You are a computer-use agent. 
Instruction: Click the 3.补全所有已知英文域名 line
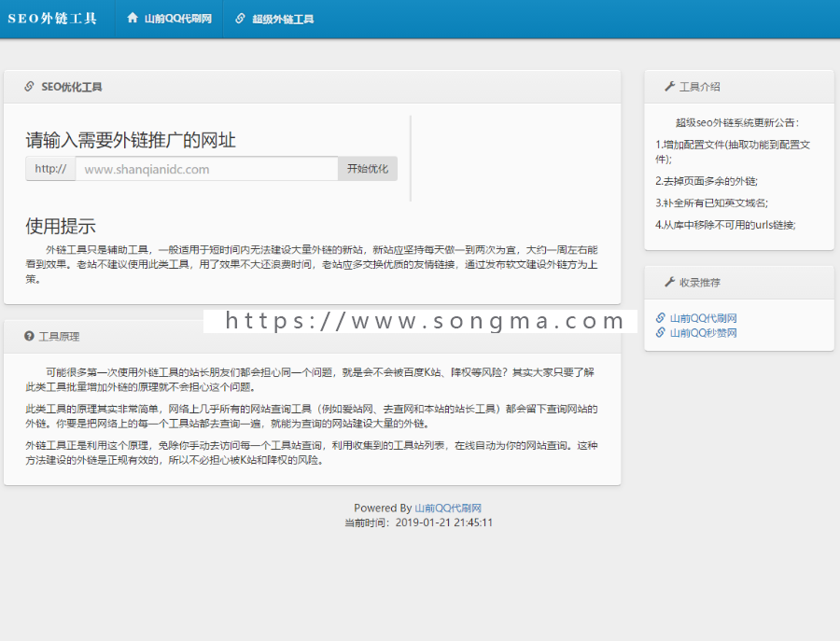[712, 203]
